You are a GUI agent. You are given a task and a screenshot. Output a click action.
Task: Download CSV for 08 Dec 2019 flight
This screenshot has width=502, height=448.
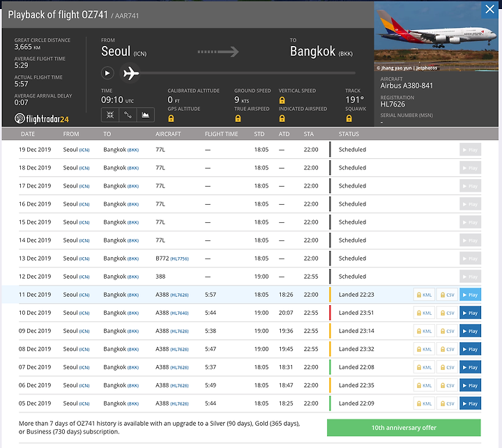click(x=447, y=349)
